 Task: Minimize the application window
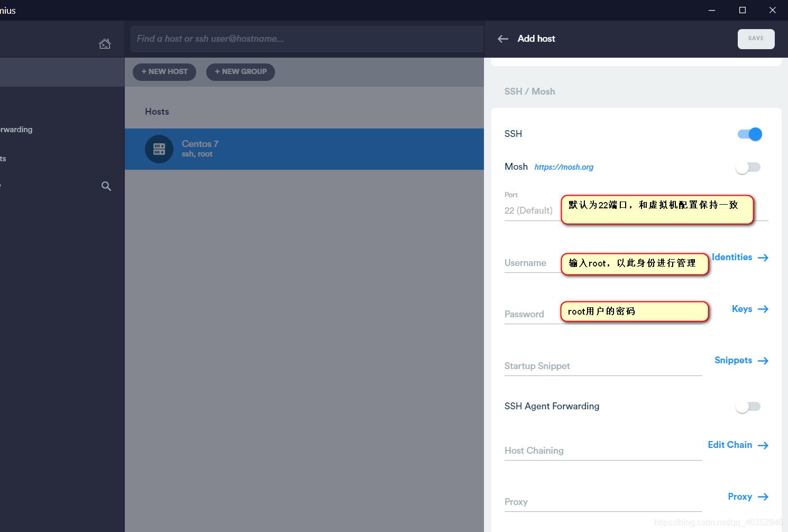click(712, 10)
